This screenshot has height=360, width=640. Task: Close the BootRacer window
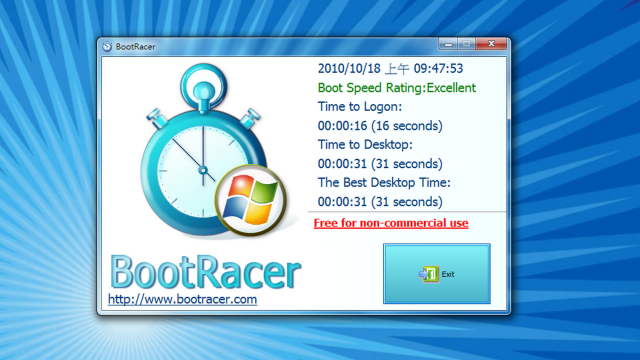coord(491,44)
